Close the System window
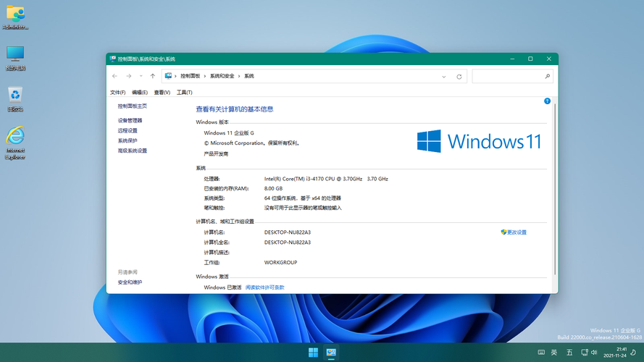The image size is (644, 362). pos(548,59)
